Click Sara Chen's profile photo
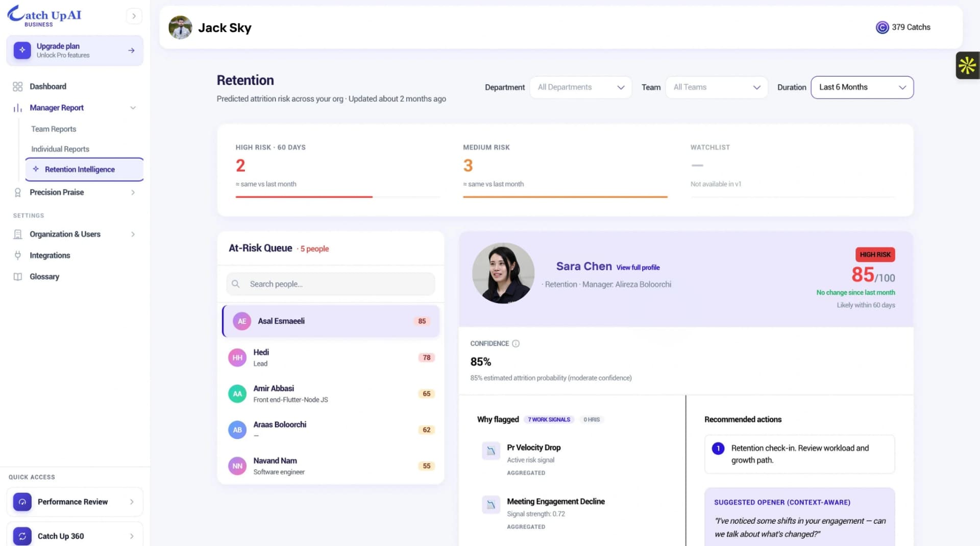The height and width of the screenshot is (546, 980). (x=503, y=273)
